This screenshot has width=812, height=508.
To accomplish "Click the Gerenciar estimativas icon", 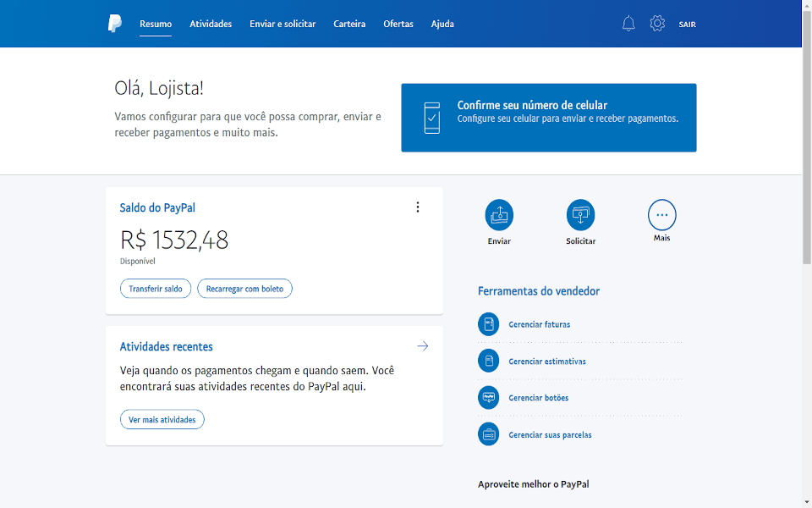I will point(488,362).
